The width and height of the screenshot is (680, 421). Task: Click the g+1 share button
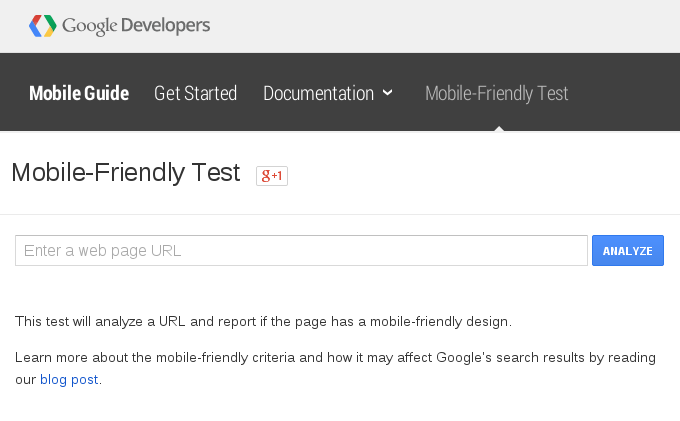(272, 176)
